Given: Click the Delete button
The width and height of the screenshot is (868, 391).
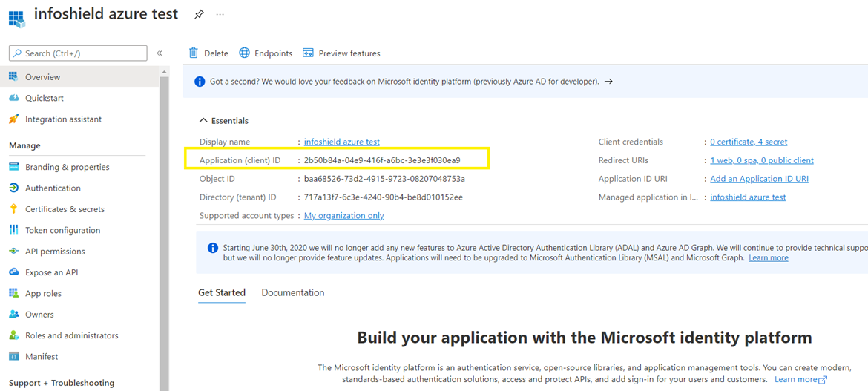Looking at the screenshot, I should tap(208, 53).
